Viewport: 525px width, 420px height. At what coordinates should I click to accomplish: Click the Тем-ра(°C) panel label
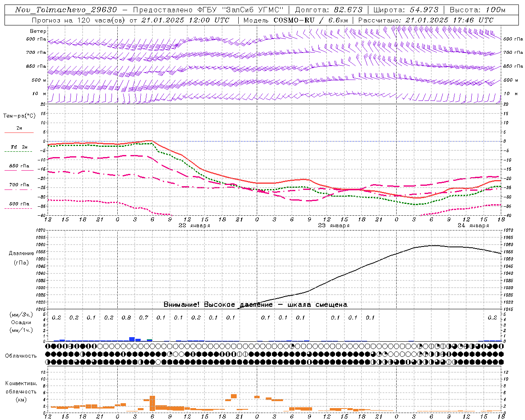(x=19, y=116)
